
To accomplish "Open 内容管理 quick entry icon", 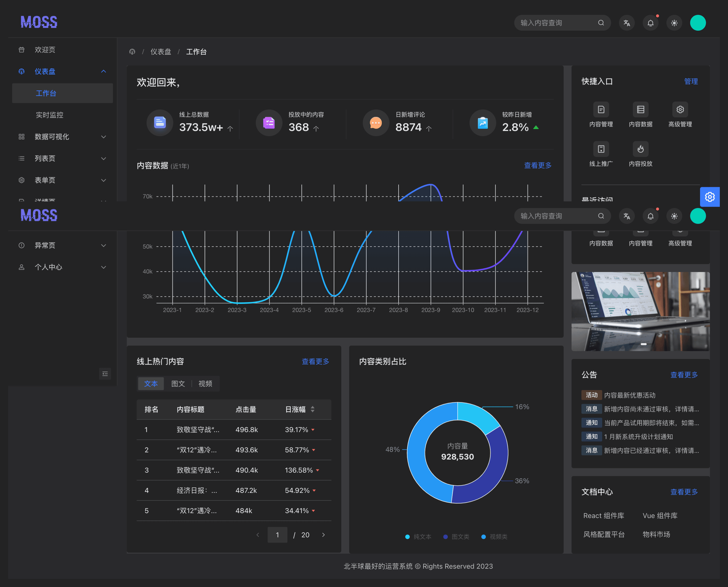I will point(601,110).
